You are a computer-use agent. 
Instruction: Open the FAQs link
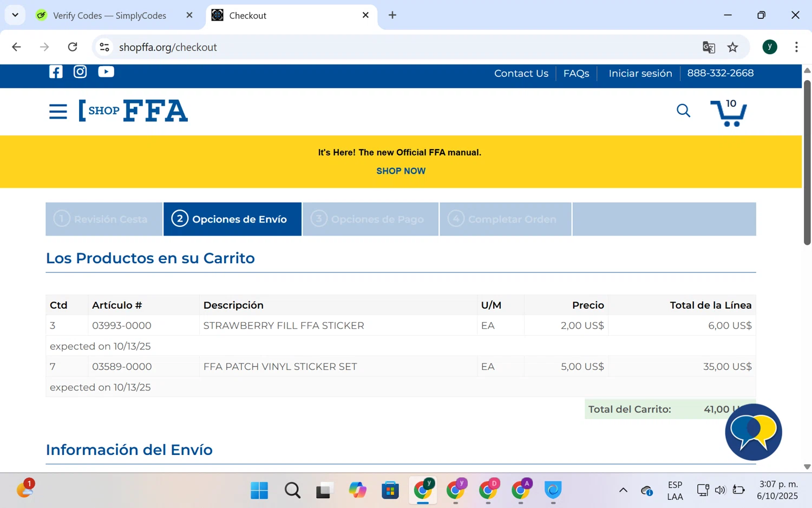point(576,73)
